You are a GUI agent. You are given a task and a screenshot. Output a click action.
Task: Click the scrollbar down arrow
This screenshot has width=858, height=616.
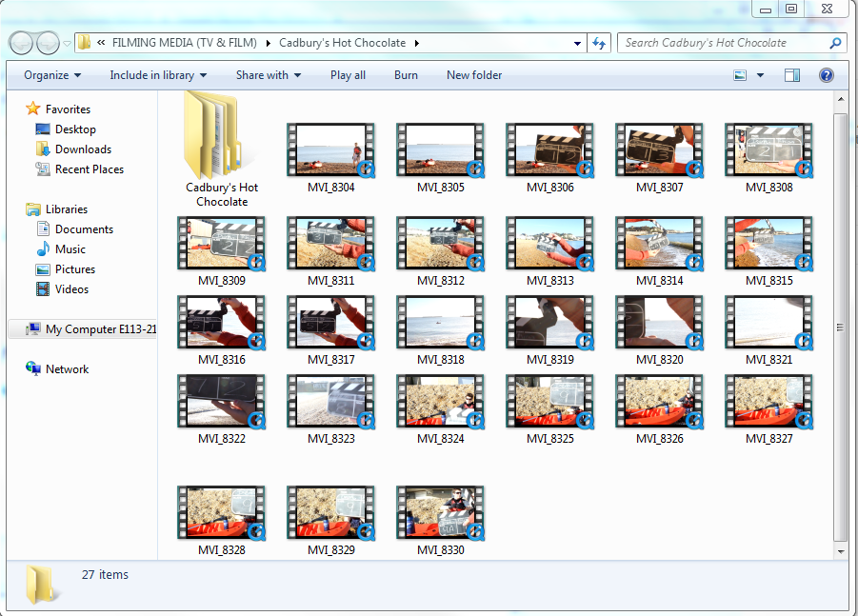tap(841, 551)
